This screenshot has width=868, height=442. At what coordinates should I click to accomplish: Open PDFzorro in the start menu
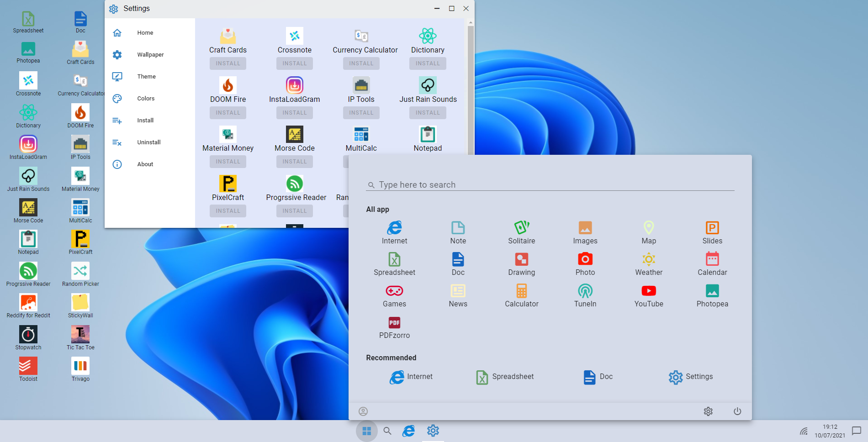394,327
